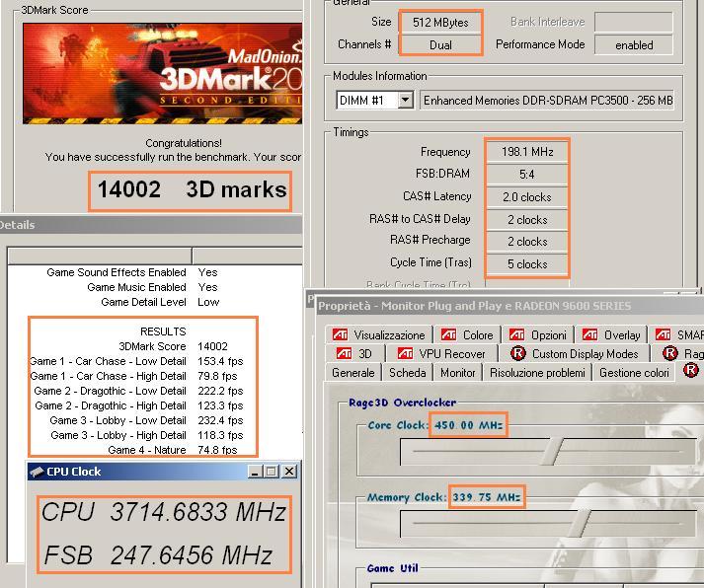Click ATI logo icon on 3D tab
This screenshot has width=704, height=588.
344,353
